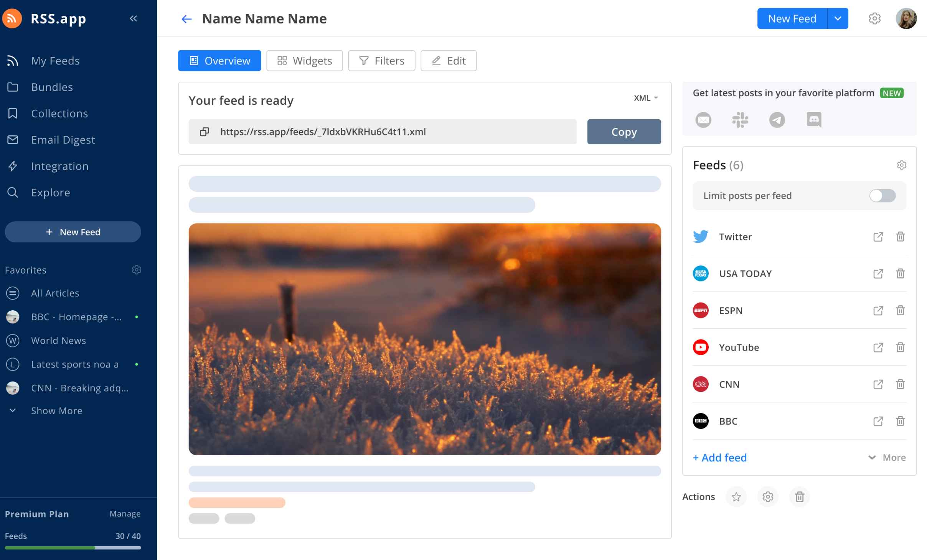Expand the More options in feeds panel
927x560 pixels.
point(887,458)
